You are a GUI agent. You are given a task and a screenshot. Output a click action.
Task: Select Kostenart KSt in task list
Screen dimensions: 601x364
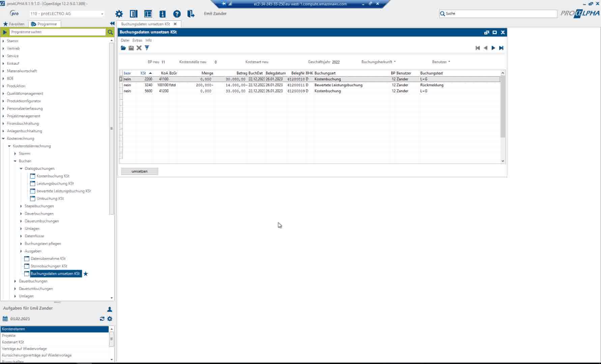click(x=55, y=342)
